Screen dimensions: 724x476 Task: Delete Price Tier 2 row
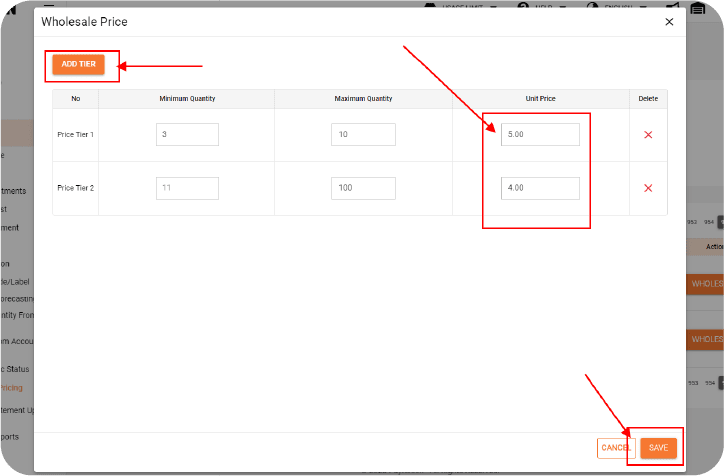(x=648, y=188)
